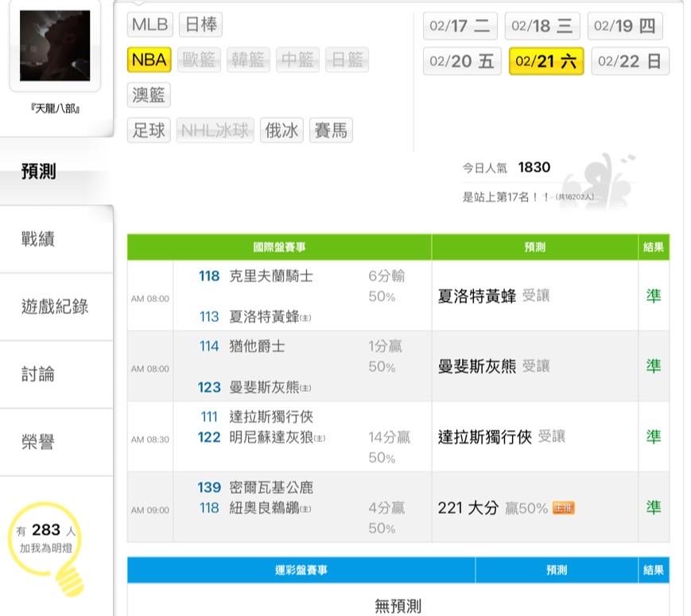The image size is (691, 616).
Task: Click team 明尼蘇達灰狼
Action: 271,437
